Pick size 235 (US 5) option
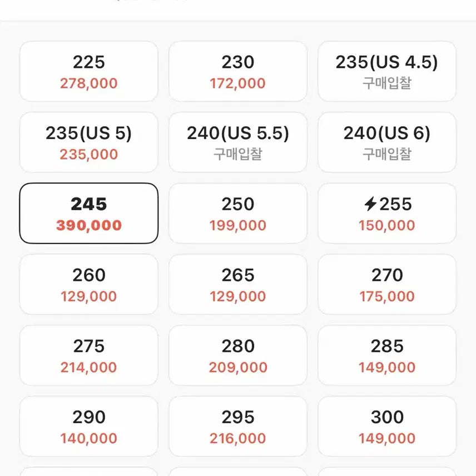Viewport: 476px width, 476px height. click(x=89, y=143)
